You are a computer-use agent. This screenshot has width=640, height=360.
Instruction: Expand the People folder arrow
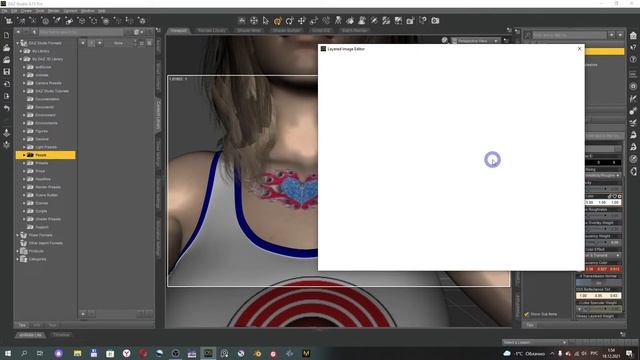point(24,155)
